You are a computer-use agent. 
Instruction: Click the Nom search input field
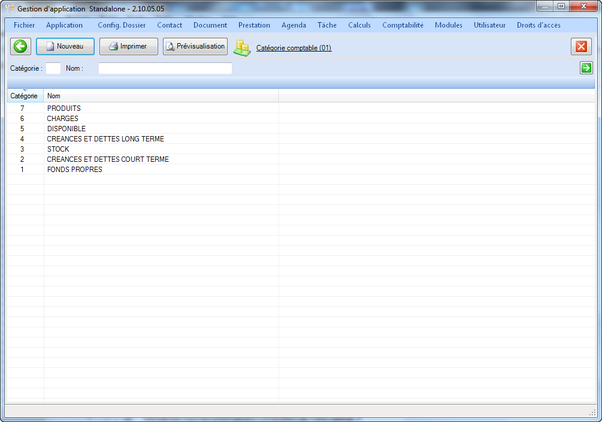pos(165,68)
